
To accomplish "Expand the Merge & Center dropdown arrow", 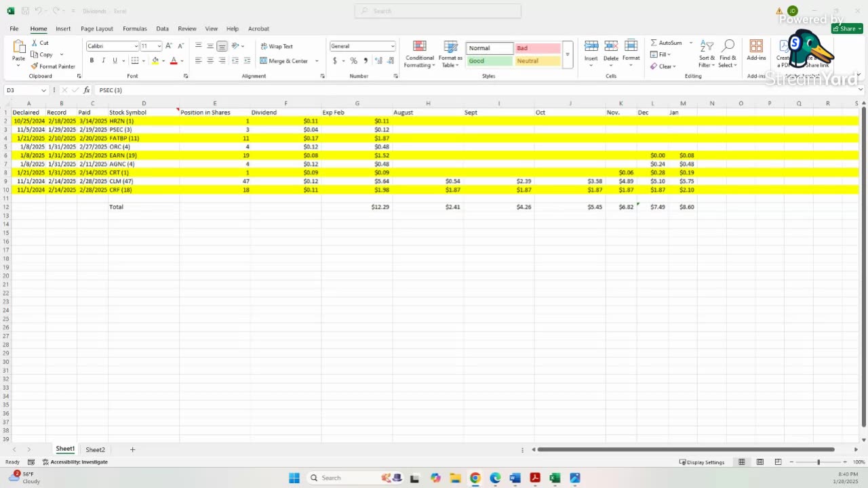I will (x=317, y=61).
